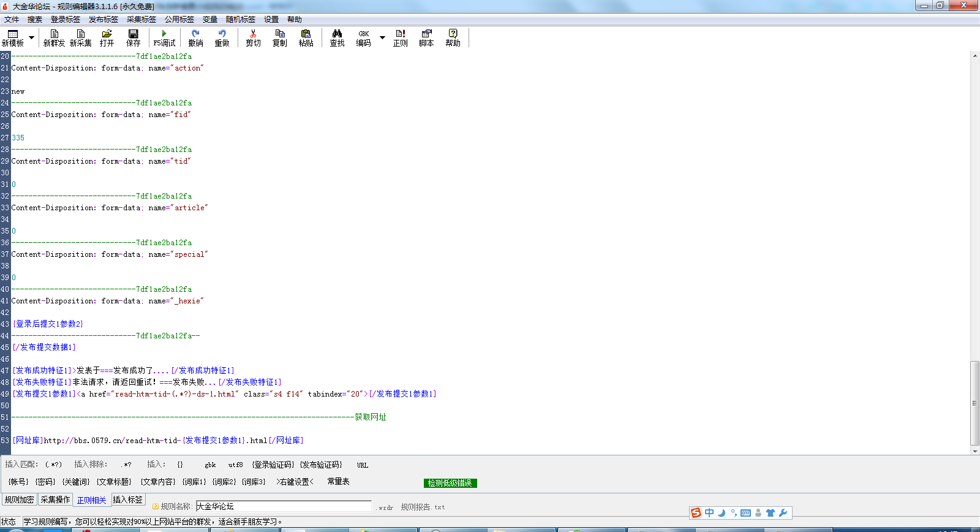Switch to the 采集操作 tab

pyautogui.click(x=55, y=500)
